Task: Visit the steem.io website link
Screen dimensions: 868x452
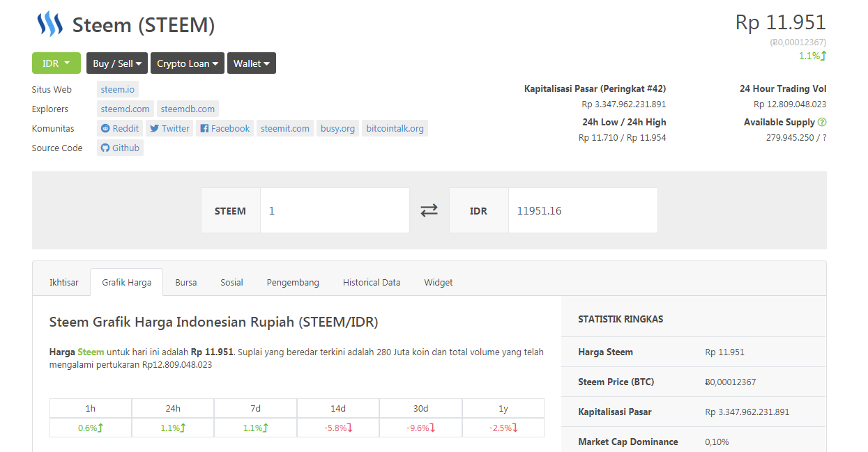Action: 118,89
